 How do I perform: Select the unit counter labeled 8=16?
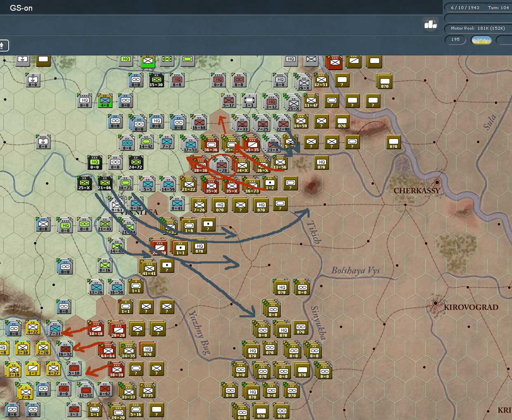coord(105,266)
